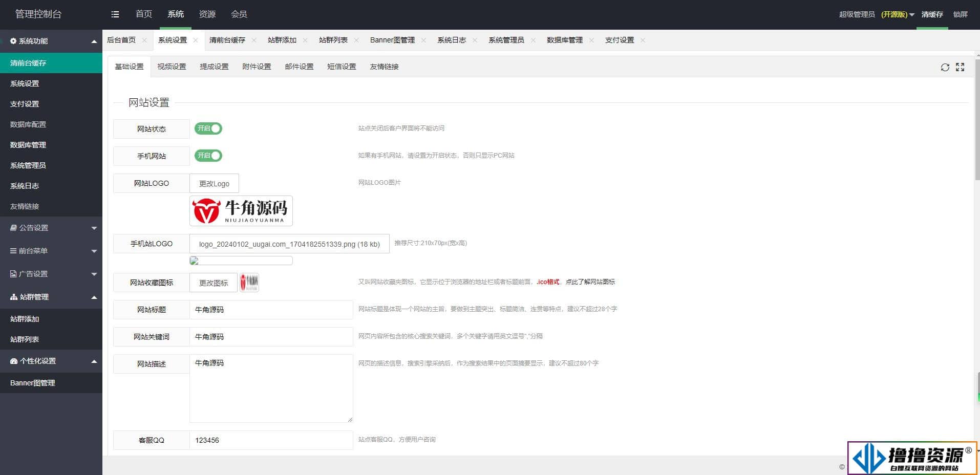Click the 网站关键词 input field
Screen dimensions: 980x475
(271, 337)
